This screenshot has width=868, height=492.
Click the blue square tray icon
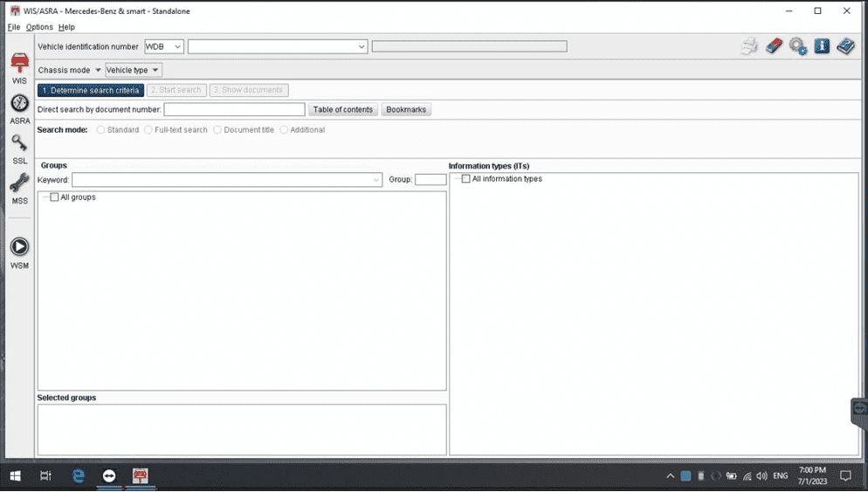coord(685,476)
